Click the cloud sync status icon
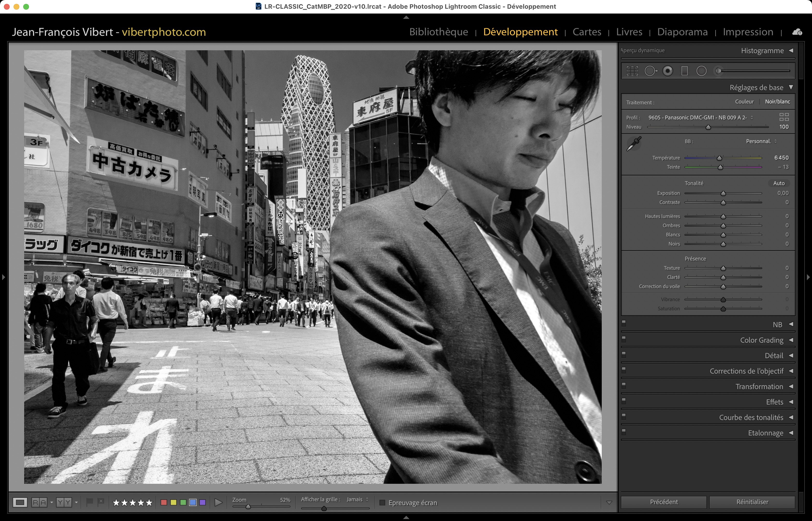 [797, 32]
